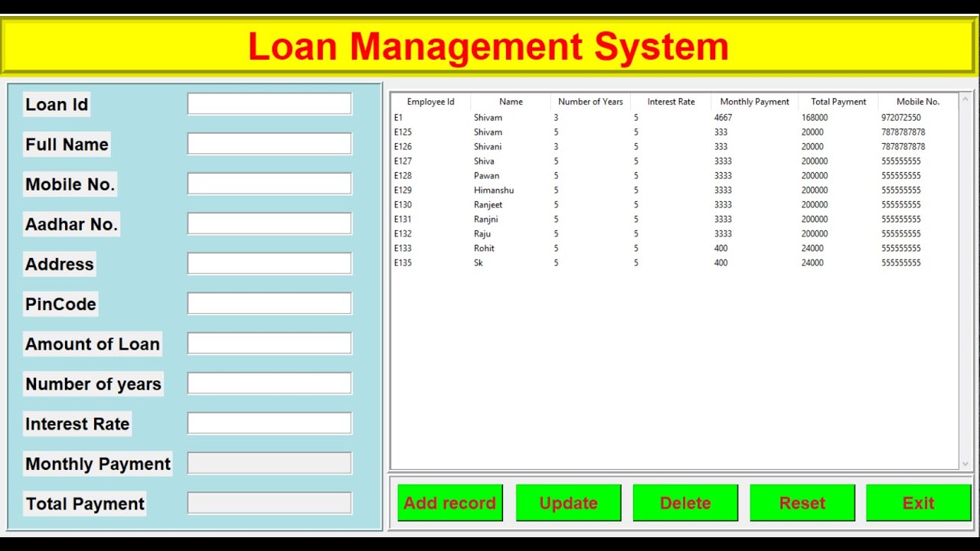980x551 pixels.
Task: Select the row with Employee Id E1
Action: click(x=675, y=118)
